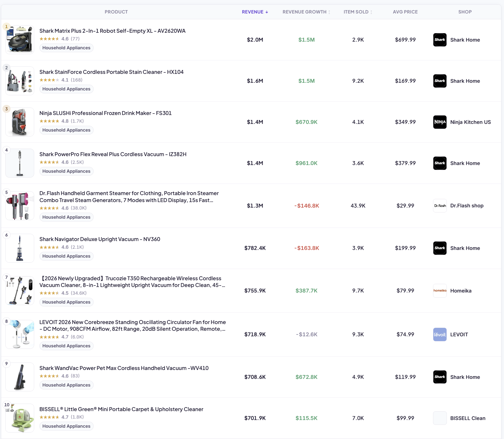Open Shark PowerPro Flex Reveal Plus title
The width and height of the screenshot is (504, 439).
point(113,154)
